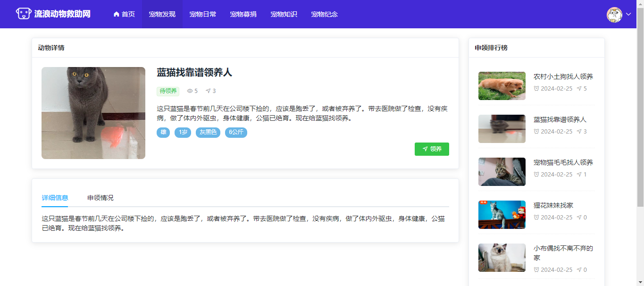Open the 小布偶找不离不弃的家 listing

click(x=563, y=253)
